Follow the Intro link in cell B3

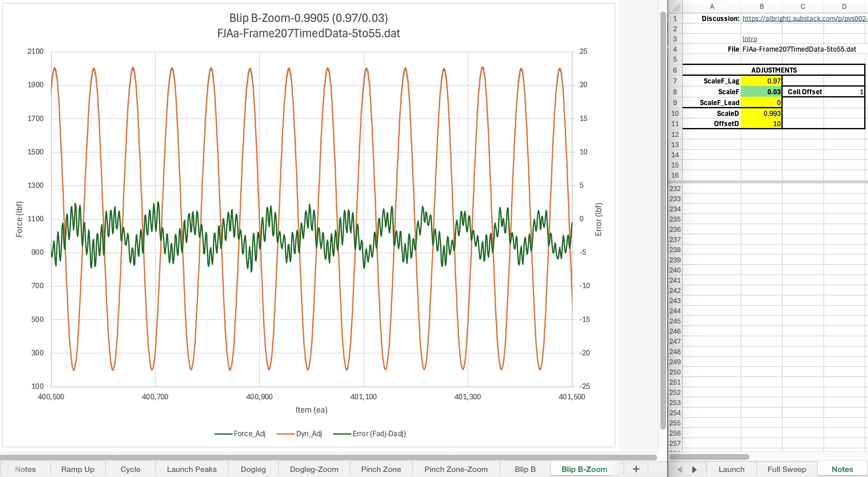pyautogui.click(x=750, y=39)
